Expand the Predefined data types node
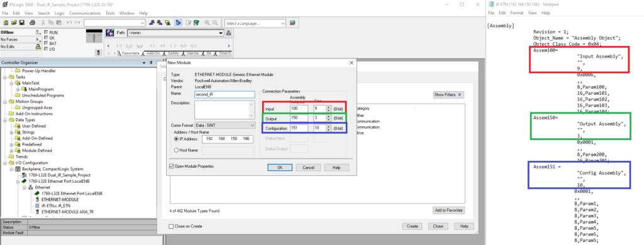 point(11,144)
